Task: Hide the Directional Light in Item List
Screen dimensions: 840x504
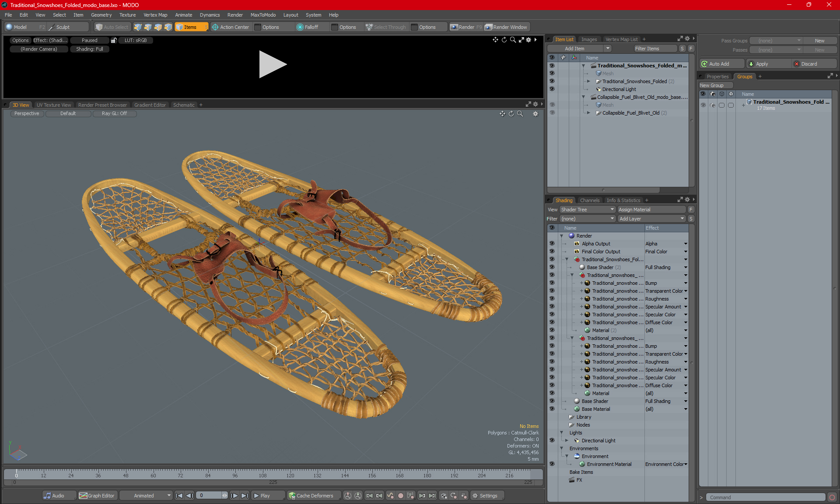Action: [552, 89]
